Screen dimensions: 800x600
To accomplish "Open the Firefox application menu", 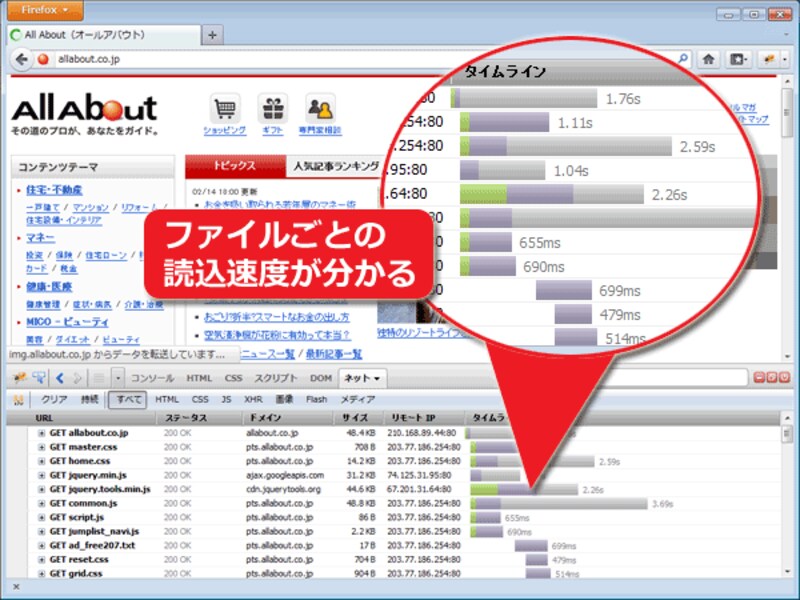I will pos(45,10).
